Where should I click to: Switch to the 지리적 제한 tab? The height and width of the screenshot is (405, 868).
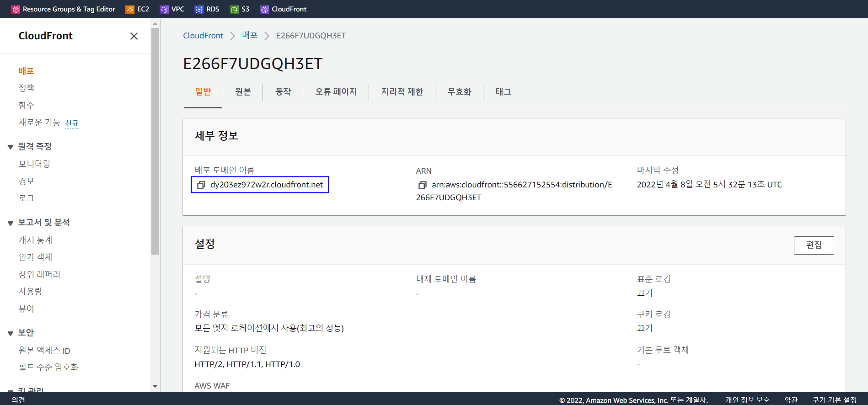point(402,92)
